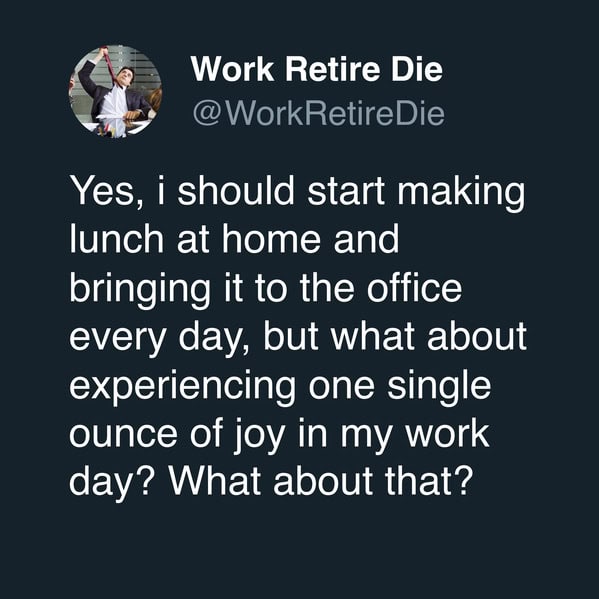599x599 pixels.
Task: Click the word "single" in the tweet
Action: coord(439,387)
